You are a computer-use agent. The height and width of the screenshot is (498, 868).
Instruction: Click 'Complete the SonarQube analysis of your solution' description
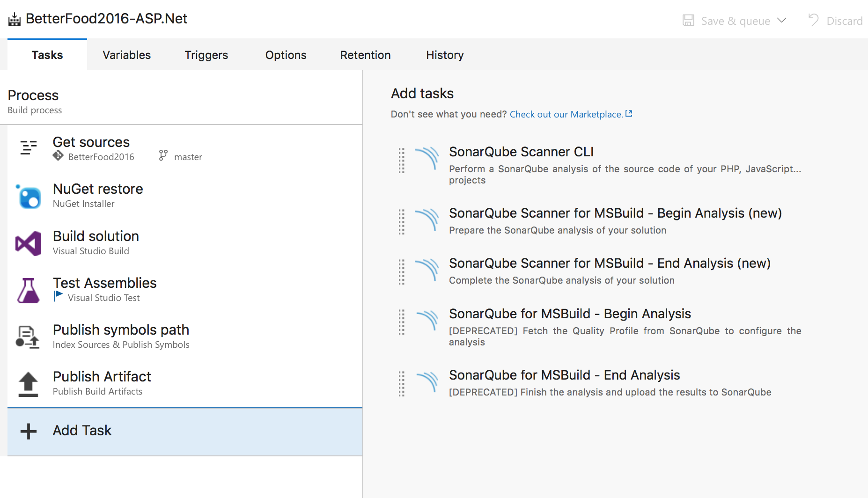[562, 280]
